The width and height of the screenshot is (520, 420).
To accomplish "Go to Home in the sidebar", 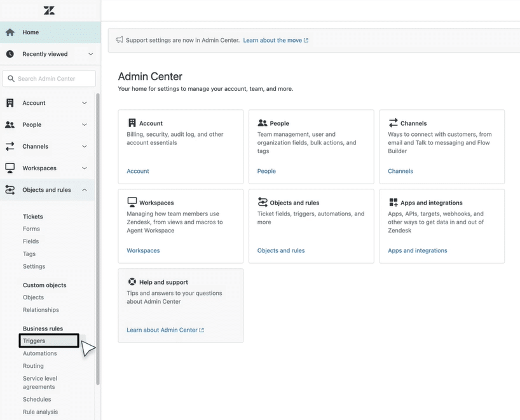I will tap(50, 32).
